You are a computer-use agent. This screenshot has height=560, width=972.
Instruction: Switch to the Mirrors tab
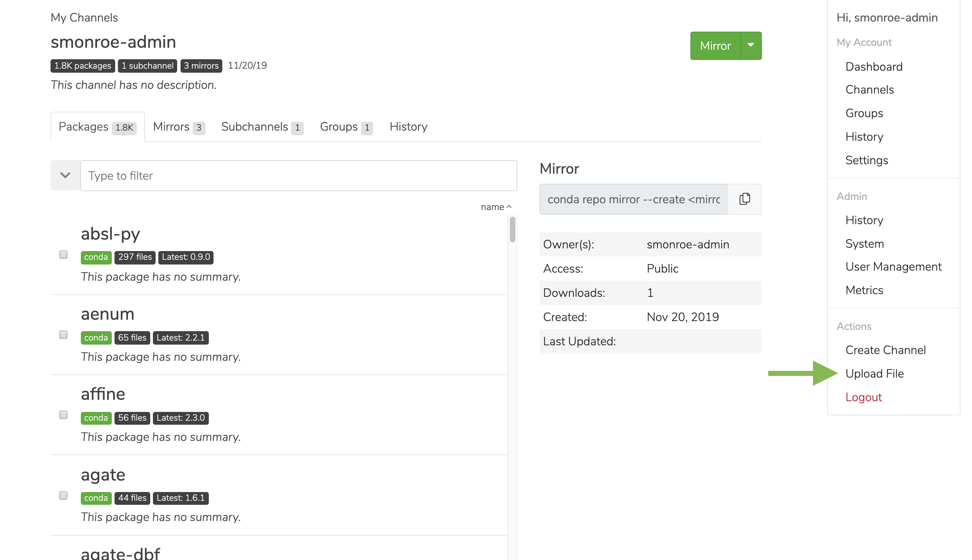(x=179, y=127)
